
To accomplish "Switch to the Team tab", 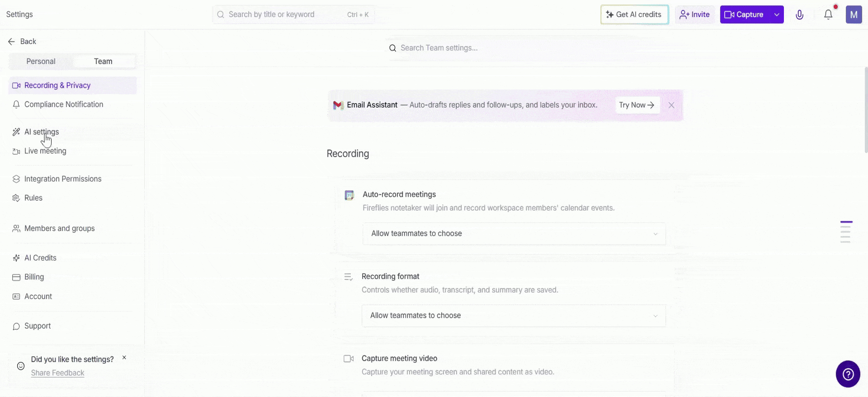I will click(104, 61).
